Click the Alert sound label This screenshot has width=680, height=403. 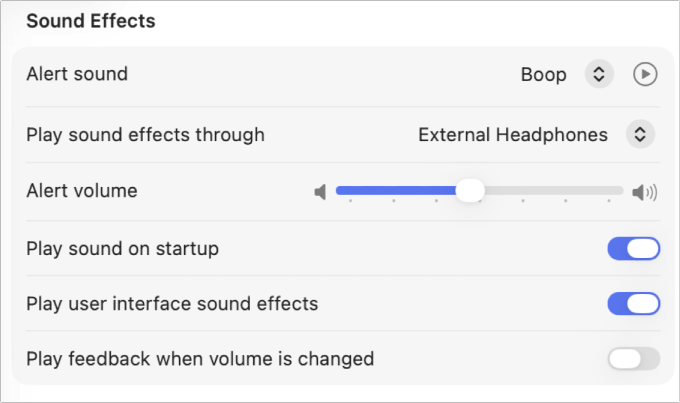[x=77, y=74]
